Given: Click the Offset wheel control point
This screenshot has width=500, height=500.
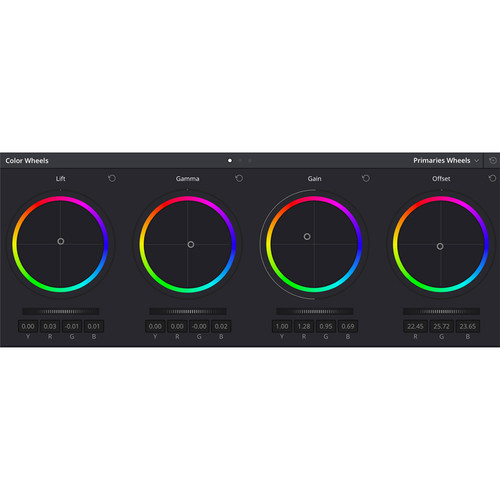Looking at the screenshot, I should click(440, 246).
